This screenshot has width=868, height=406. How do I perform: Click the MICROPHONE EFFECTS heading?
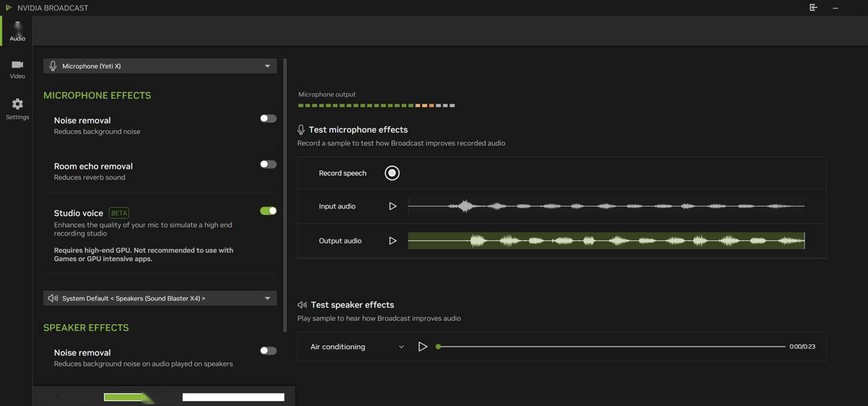[x=97, y=95]
